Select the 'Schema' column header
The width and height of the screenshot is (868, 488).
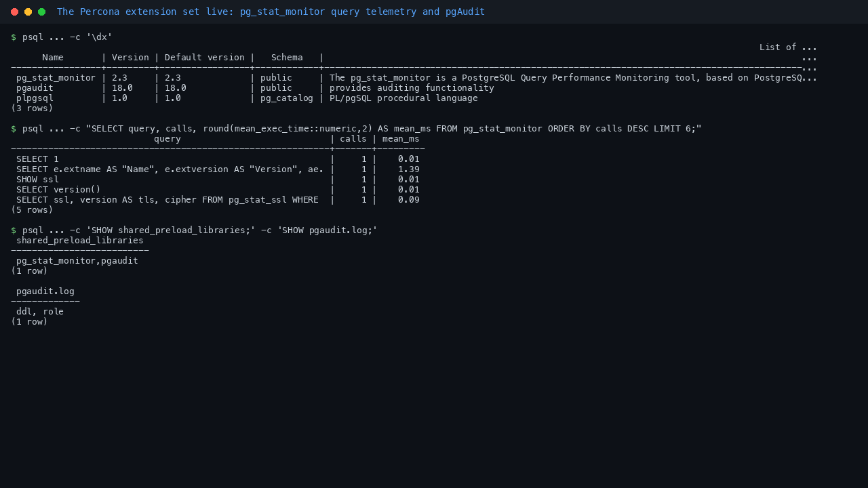click(287, 58)
